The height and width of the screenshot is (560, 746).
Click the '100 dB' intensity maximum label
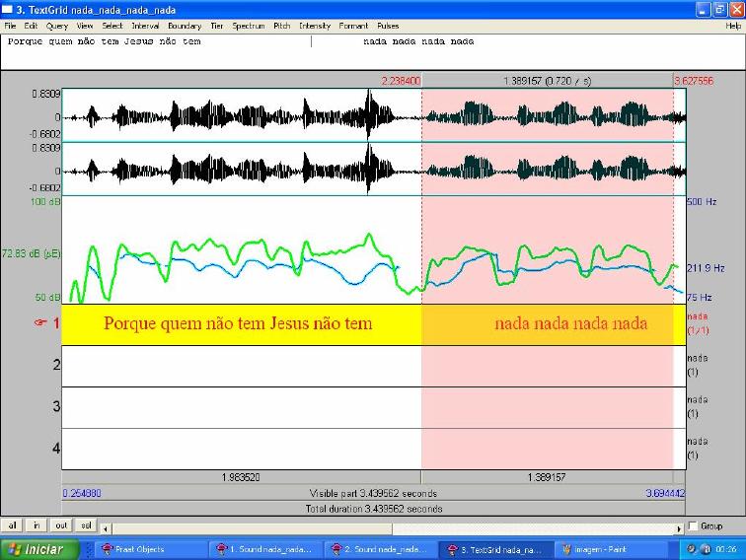click(45, 202)
